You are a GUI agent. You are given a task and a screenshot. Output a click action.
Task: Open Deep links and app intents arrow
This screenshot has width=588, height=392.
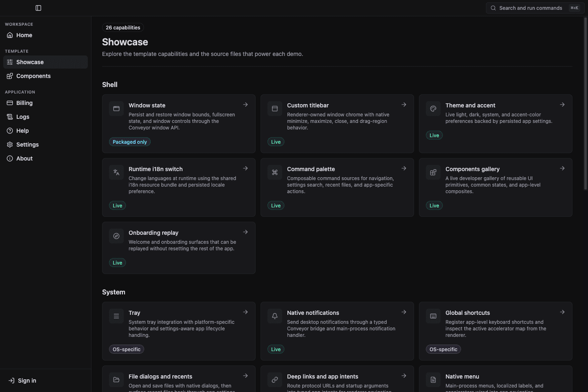[404, 376]
